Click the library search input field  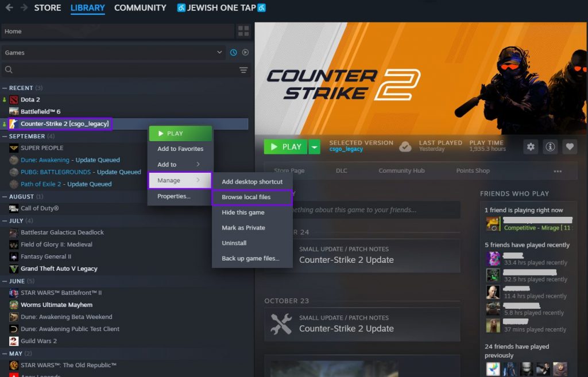pos(121,70)
